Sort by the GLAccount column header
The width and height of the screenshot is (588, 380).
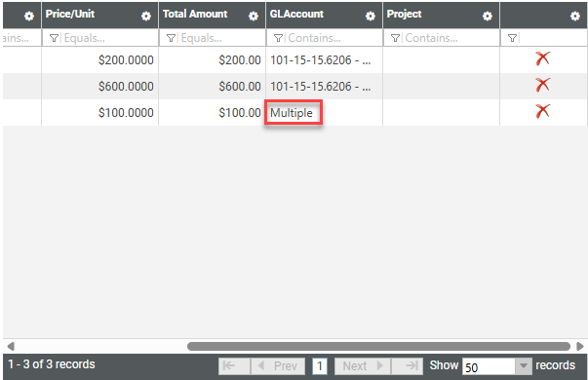coord(296,14)
